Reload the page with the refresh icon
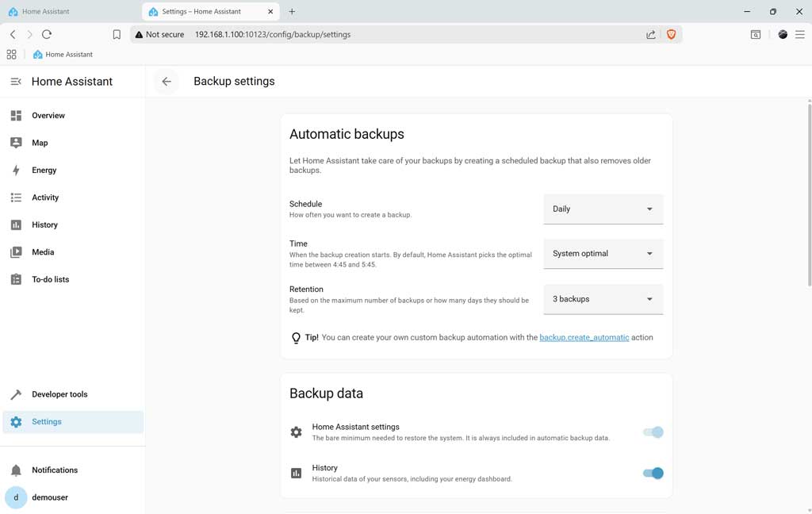Viewport: 812px width, 514px height. click(47, 34)
